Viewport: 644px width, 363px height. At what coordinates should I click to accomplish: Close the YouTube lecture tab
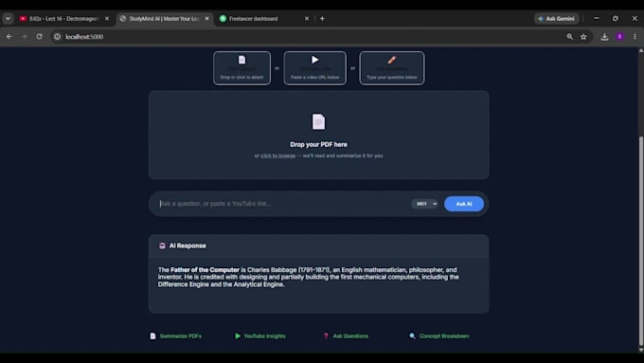107,19
